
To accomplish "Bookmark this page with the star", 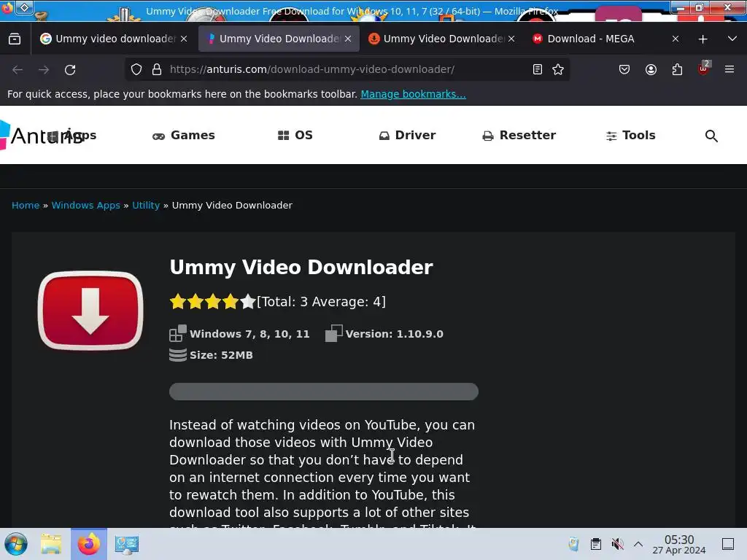I will [558, 69].
